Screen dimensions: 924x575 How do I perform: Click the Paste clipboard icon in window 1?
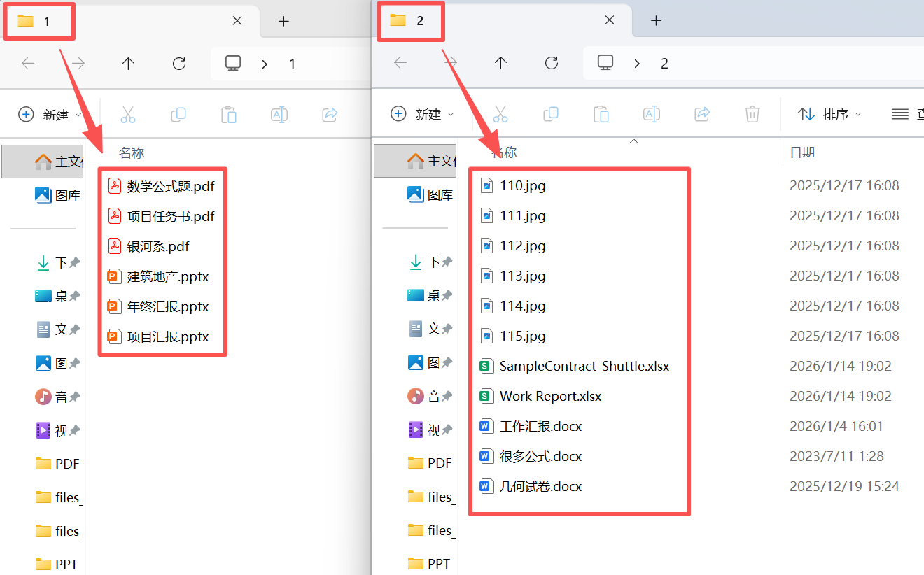point(229,115)
